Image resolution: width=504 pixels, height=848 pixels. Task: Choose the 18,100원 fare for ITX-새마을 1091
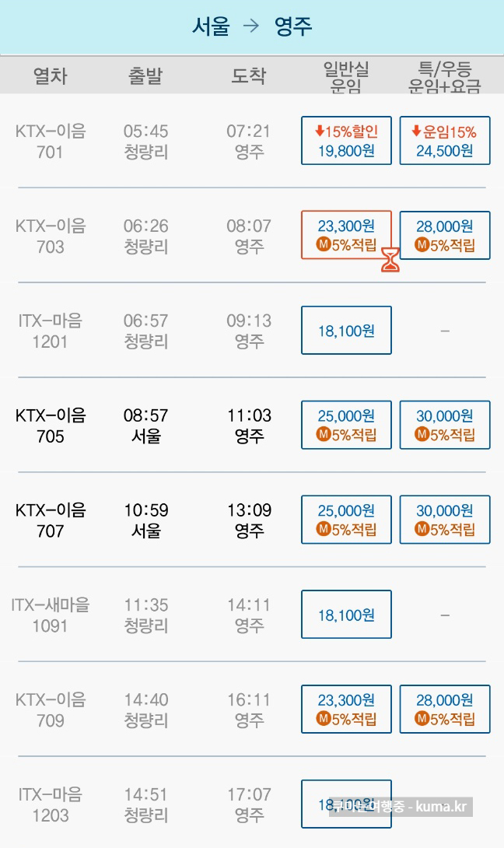point(346,615)
